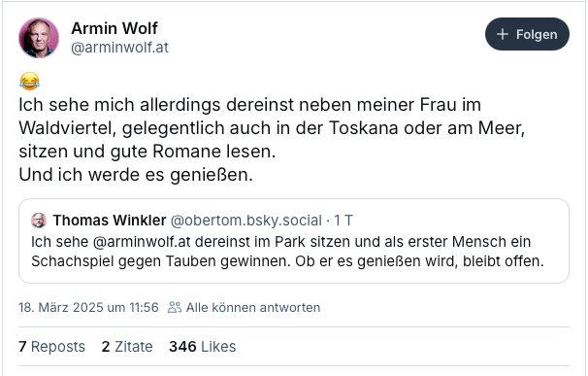Screen dimensions: 588x376
Task: Click the @arminwolf.at mention in quoted post
Action: coord(142,242)
